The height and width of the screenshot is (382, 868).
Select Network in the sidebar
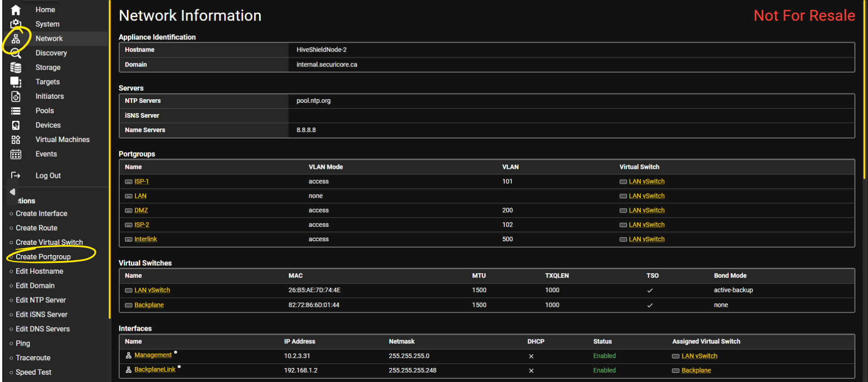click(x=49, y=38)
